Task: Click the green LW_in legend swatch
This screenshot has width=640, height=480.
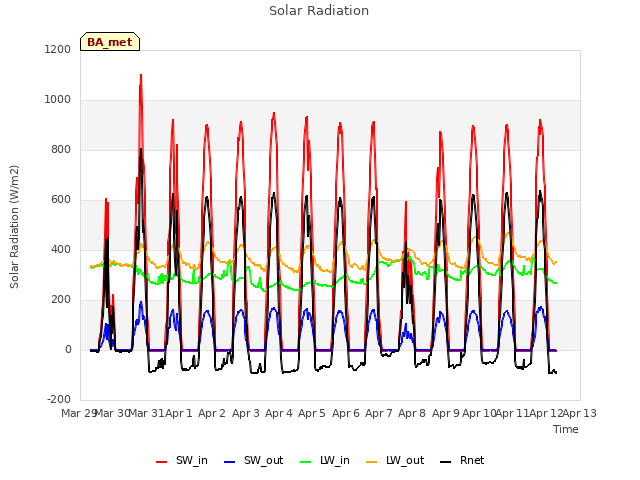Action: tap(306, 462)
